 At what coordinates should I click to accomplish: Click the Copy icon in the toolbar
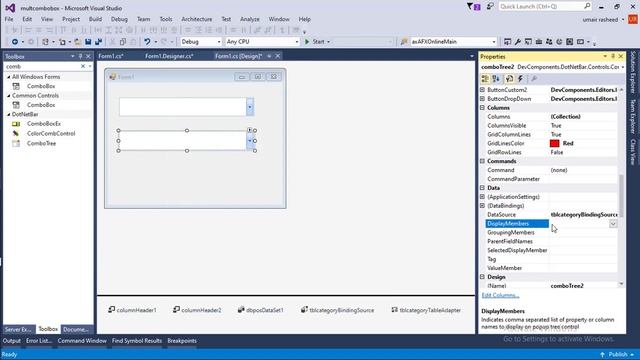[123, 42]
